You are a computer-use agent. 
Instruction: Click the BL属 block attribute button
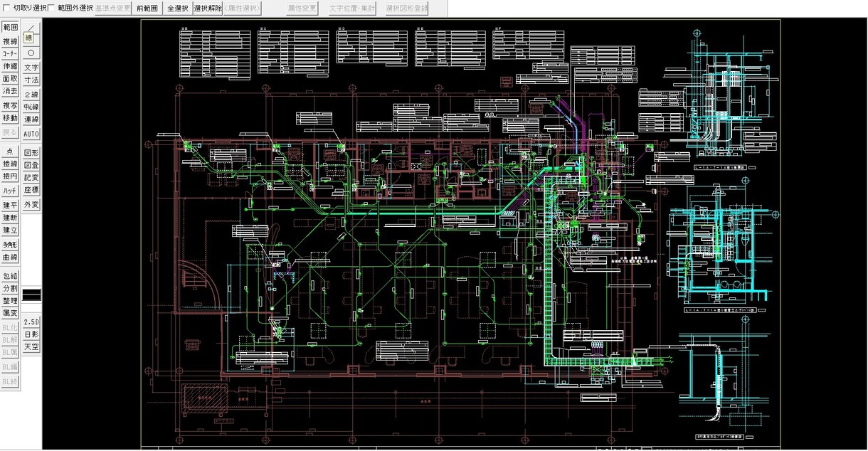(10, 352)
